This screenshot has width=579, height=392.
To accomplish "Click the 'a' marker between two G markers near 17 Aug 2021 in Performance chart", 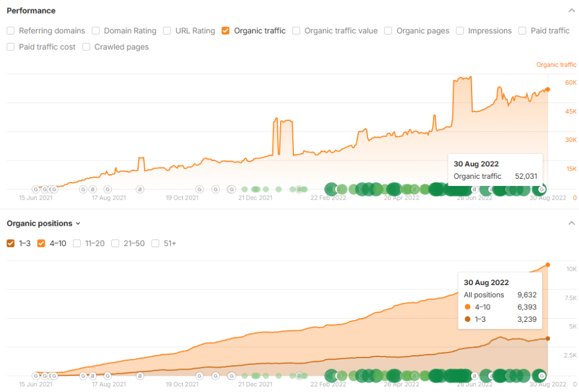I will coord(92,189).
